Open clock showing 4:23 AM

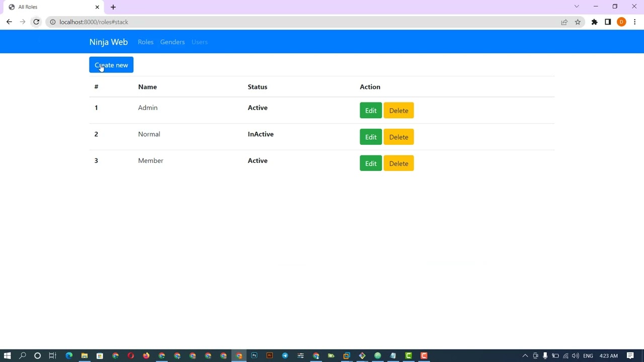point(609,356)
